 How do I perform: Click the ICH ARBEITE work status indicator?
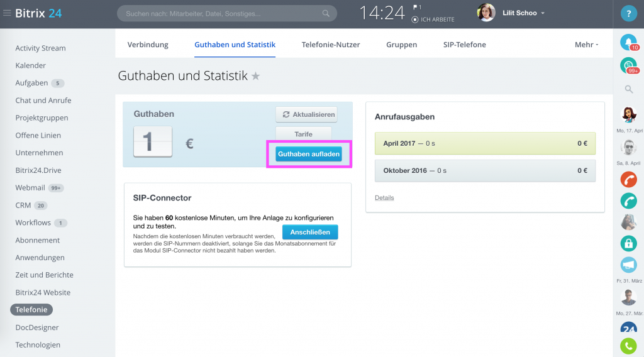coord(433,19)
